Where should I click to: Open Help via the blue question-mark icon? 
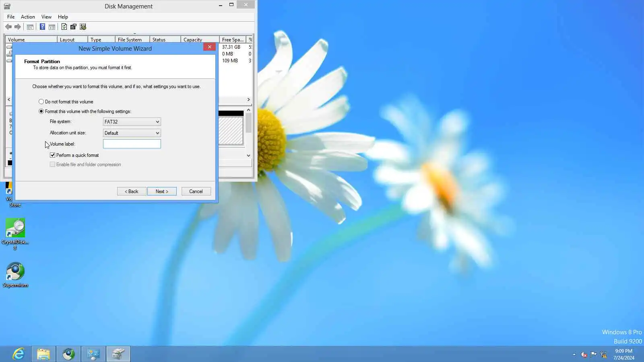[42, 27]
